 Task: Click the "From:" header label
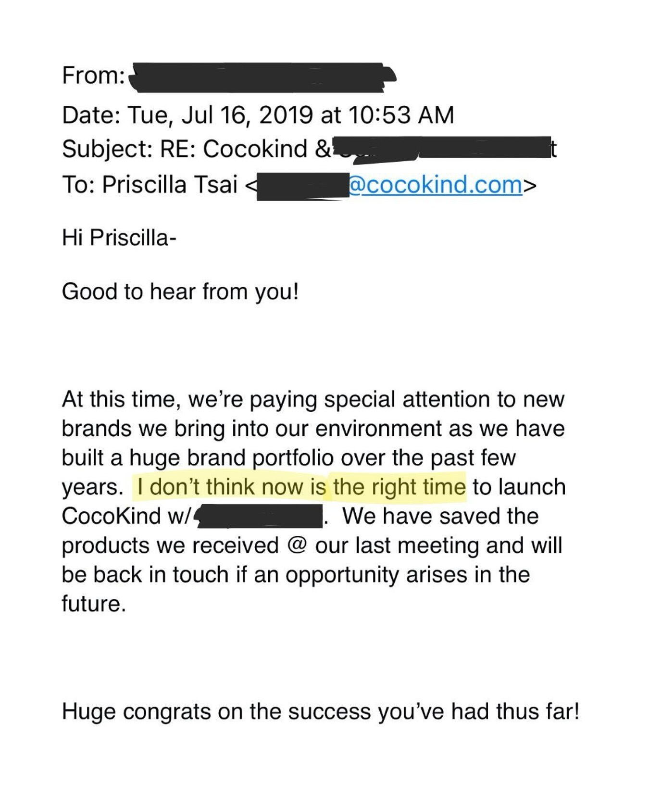coord(93,76)
